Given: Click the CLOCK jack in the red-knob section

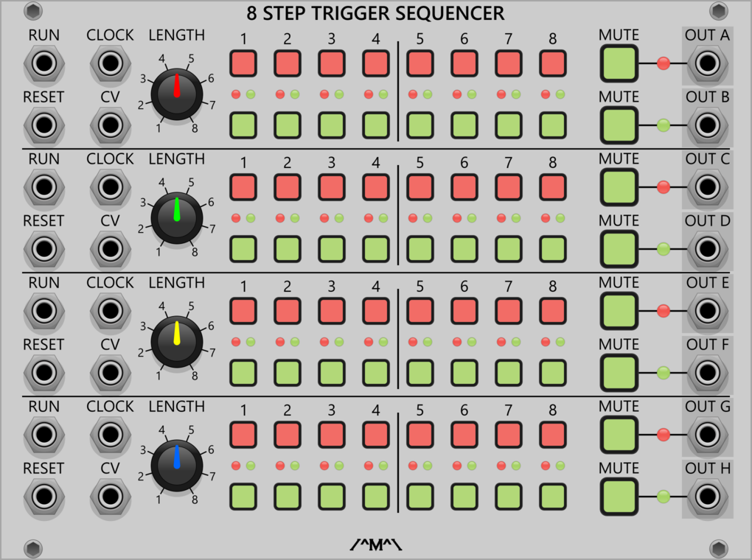Looking at the screenshot, I should pos(111,63).
